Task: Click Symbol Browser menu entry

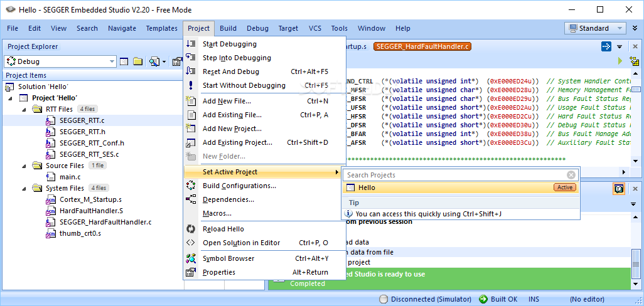Action: click(264, 258)
